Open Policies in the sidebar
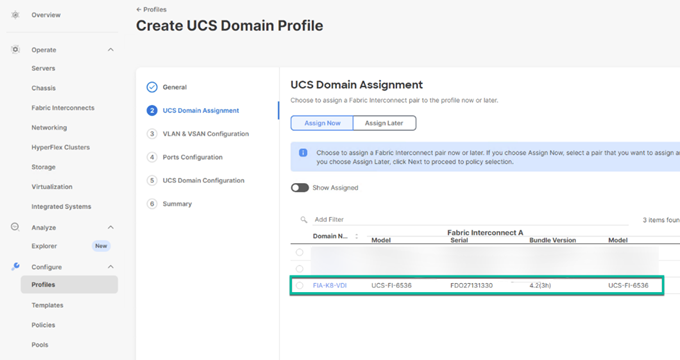Screen dimensions: 680x360 pyautogui.click(x=43, y=325)
